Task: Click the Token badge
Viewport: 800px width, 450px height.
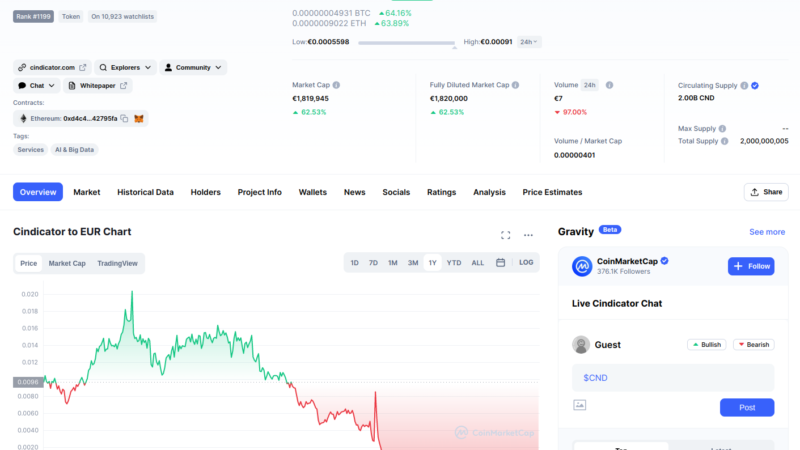Action: pyautogui.click(x=71, y=16)
